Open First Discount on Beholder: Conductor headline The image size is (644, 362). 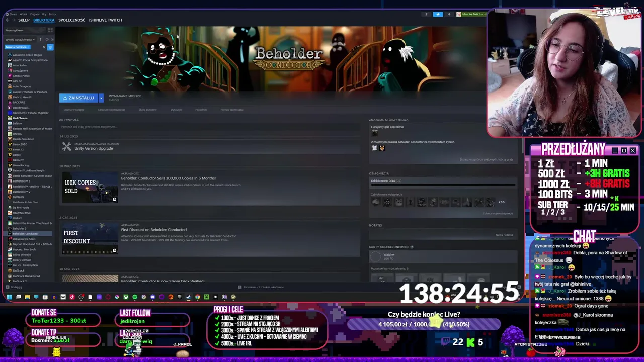(154, 230)
